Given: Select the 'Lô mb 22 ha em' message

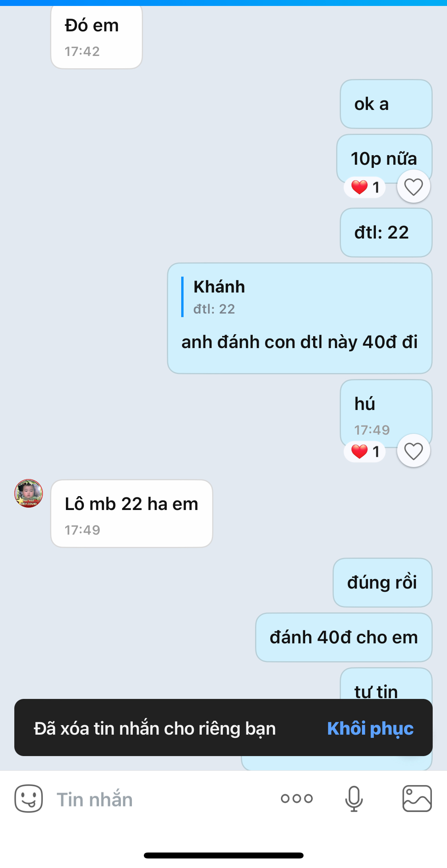Looking at the screenshot, I should pyautogui.click(x=132, y=514).
